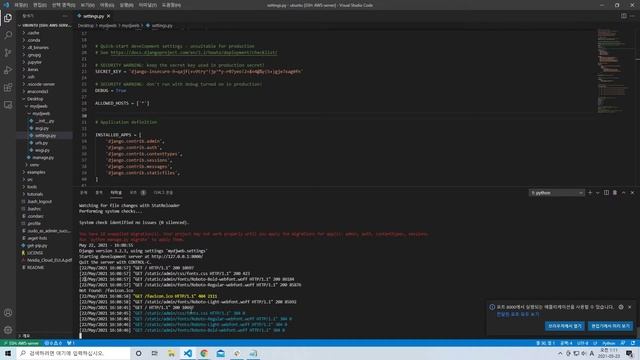Split the terminal panel
The image size is (640, 360).
[x=606, y=192]
